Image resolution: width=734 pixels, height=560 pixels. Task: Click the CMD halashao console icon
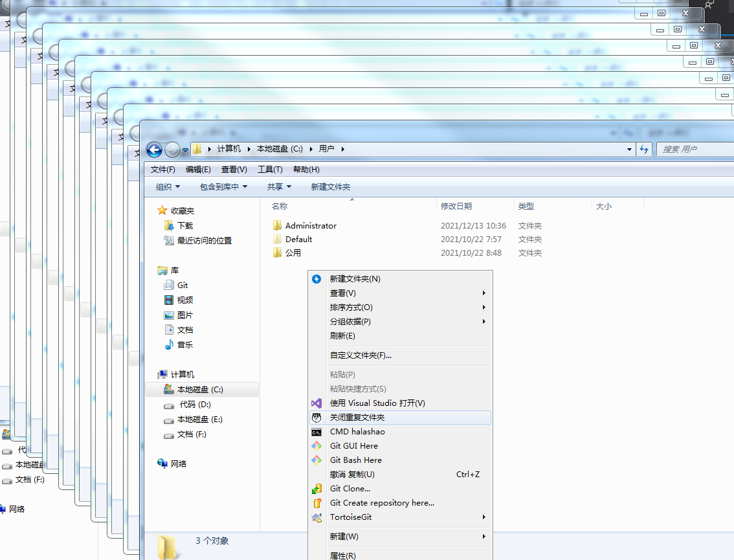pyautogui.click(x=317, y=432)
